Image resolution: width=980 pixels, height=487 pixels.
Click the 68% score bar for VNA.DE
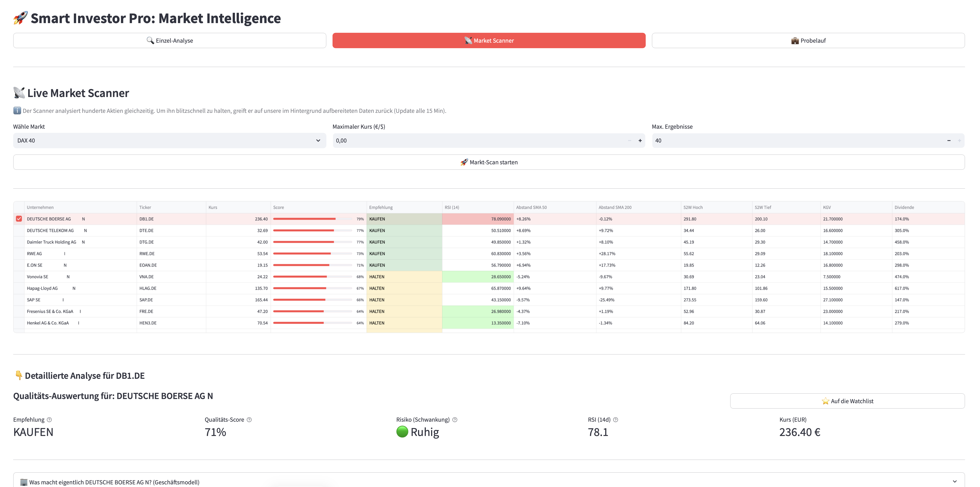click(318, 276)
